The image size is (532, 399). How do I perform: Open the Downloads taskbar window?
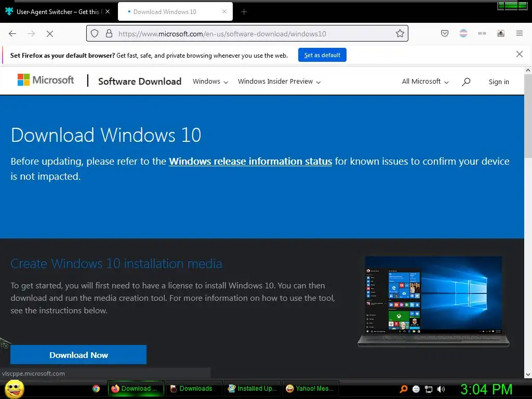pos(194,389)
